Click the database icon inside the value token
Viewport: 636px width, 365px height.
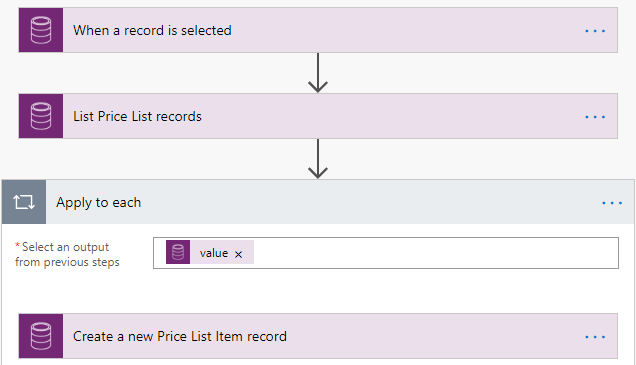178,252
